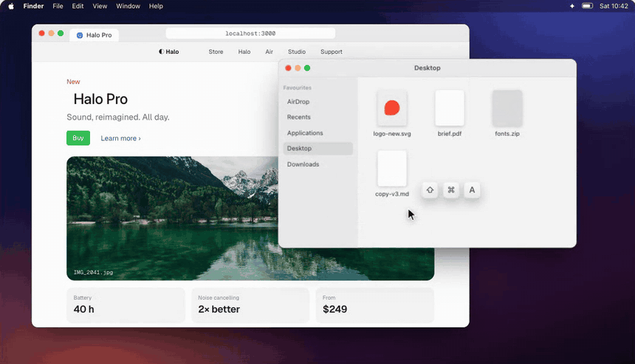635x364 pixels.
Task: Close the Desktop Finder window
Action: point(288,68)
